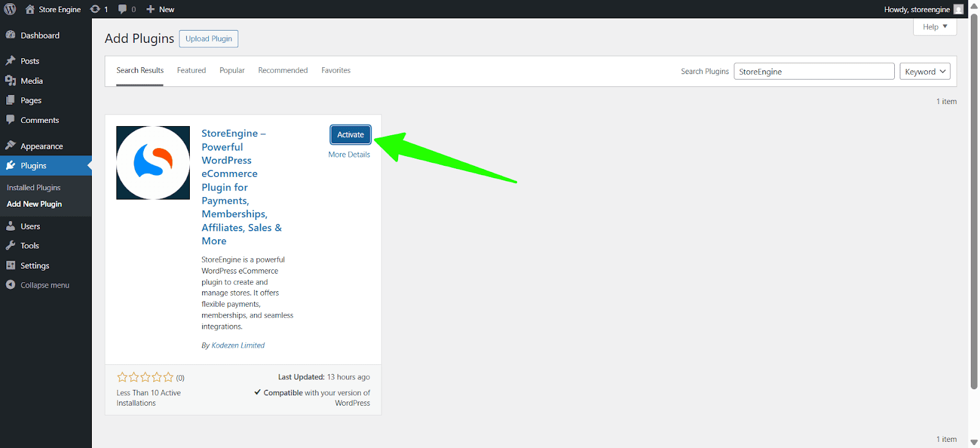Click the Posts pushpin icon

[10, 61]
